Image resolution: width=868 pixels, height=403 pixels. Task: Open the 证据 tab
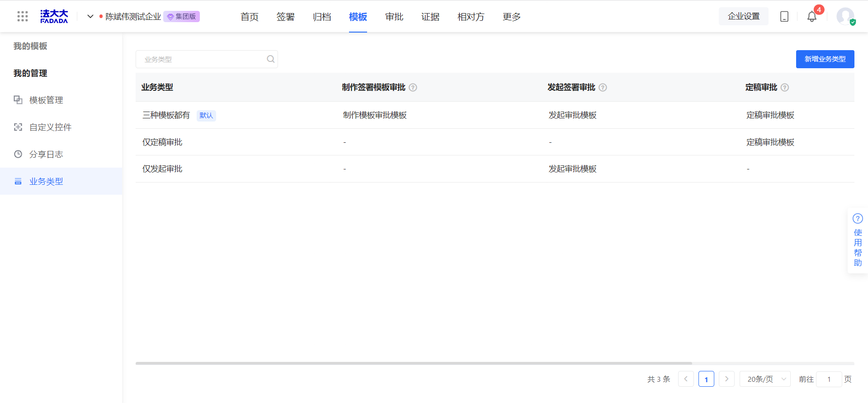pyautogui.click(x=430, y=17)
